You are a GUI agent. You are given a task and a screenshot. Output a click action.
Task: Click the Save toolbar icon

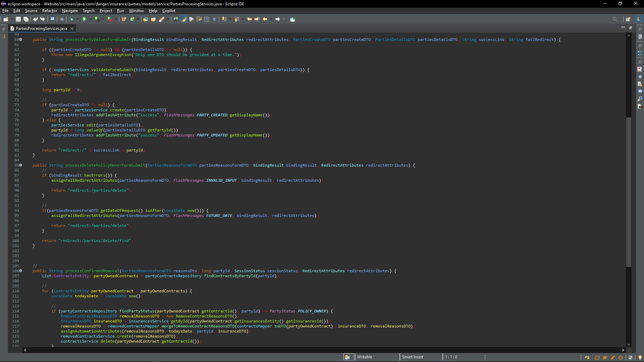[x=18, y=19]
